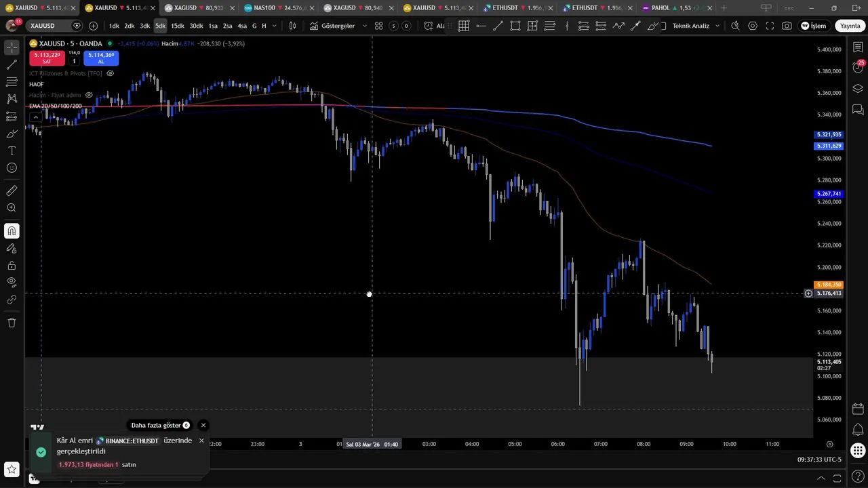Toggle hide all drawings eye icon
The height and width of the screenshot is (488, 868).
pyautogui.click(x=12, y=282)
